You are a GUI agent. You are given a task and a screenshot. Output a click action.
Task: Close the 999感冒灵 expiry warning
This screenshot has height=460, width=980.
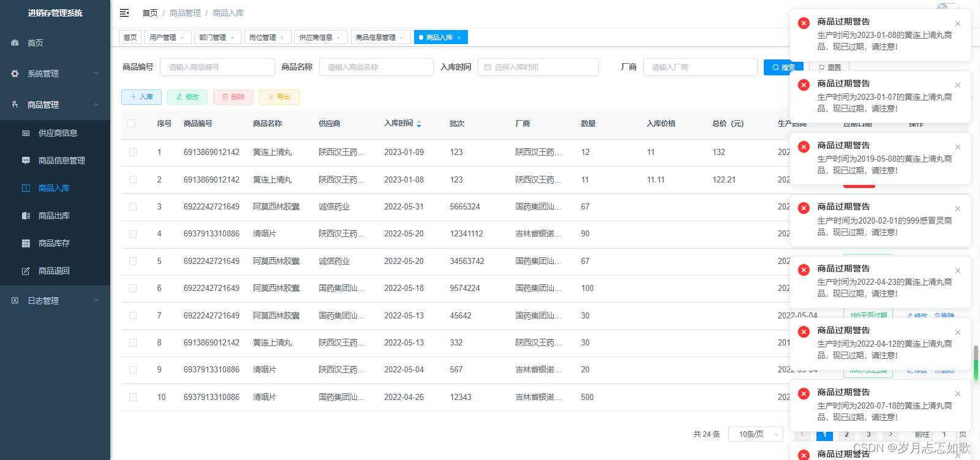coord(958,209)
